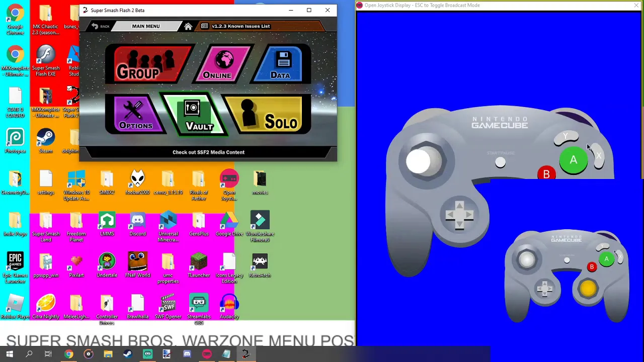Select the Roblox Player desktop icon
This screenshot has height=362, width=644.
15,307
